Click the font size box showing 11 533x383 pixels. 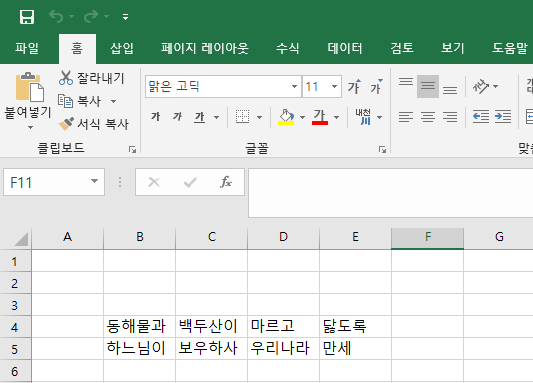click(316, 87)
